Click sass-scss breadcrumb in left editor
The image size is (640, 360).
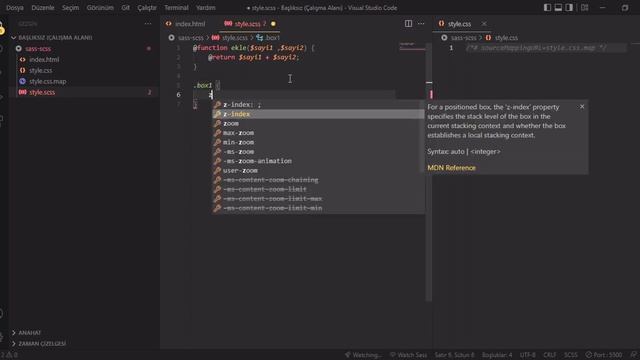(x=191, y=38)
